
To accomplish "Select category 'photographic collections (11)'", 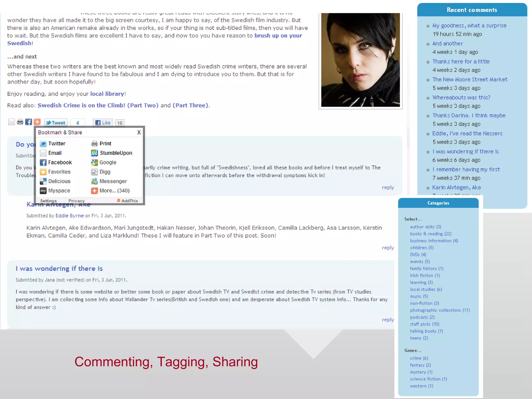I will (440, 310).
